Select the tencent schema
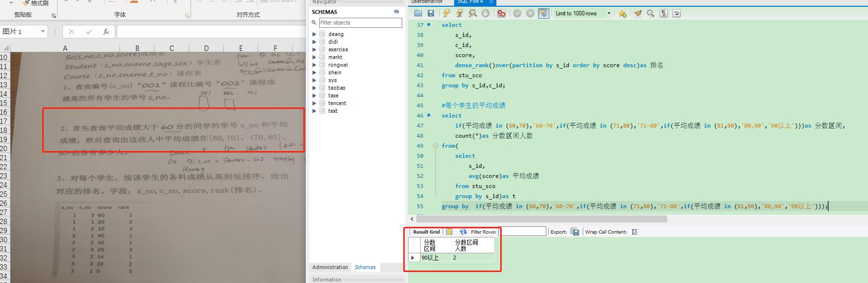The width and height of the screenshot is (868, 283). click(x=337, y=103)
